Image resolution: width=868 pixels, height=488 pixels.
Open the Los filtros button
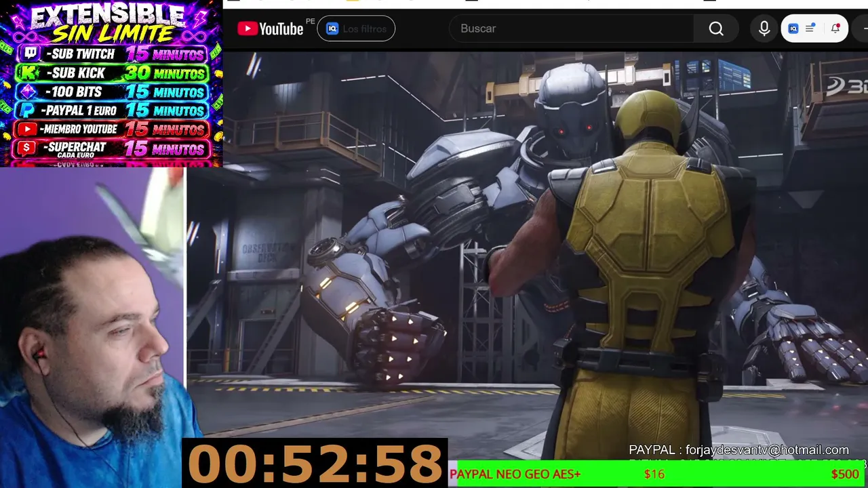(356, 28)
